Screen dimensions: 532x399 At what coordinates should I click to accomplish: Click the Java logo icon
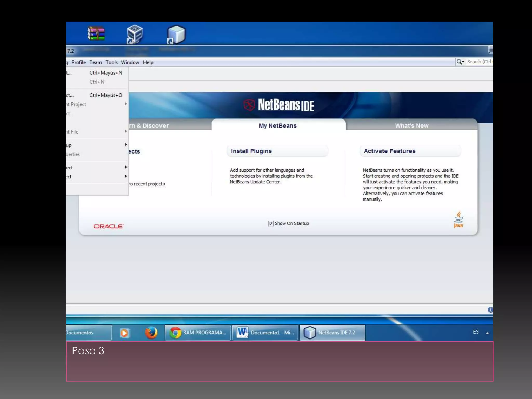(x=458, y=220)
